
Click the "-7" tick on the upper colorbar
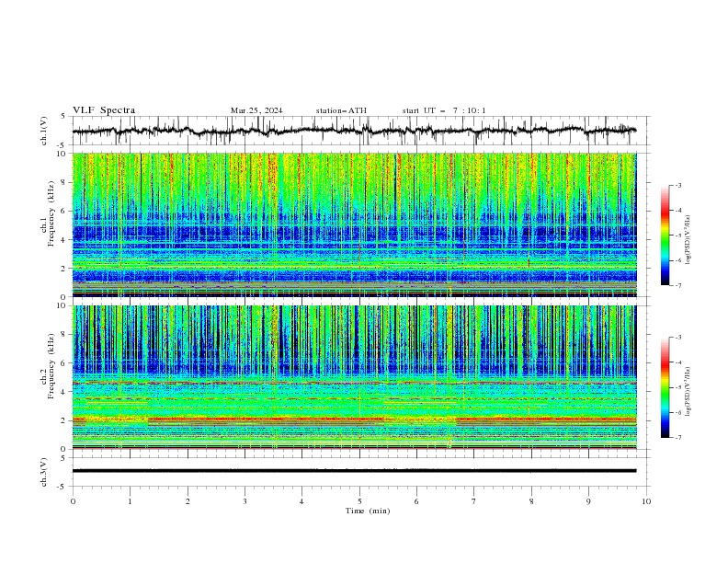677,285
